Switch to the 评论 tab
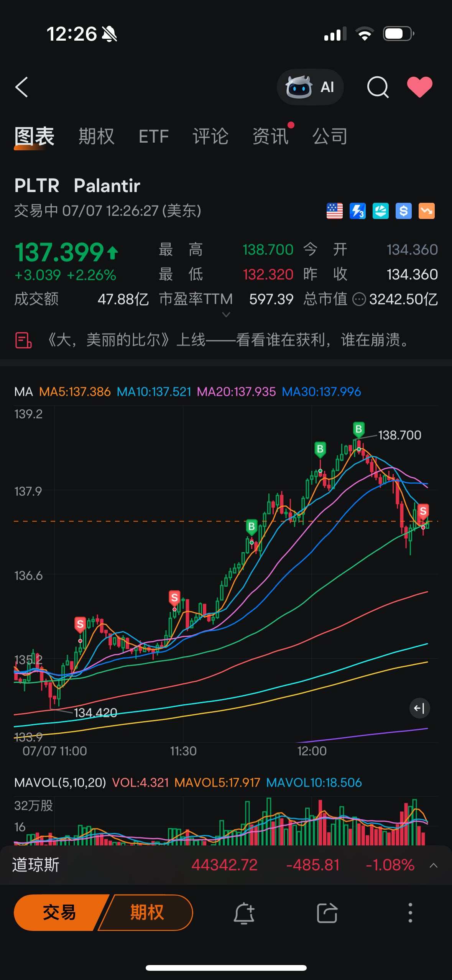The width and height of the screenshot is (452, 980). (x=210, y=136)
